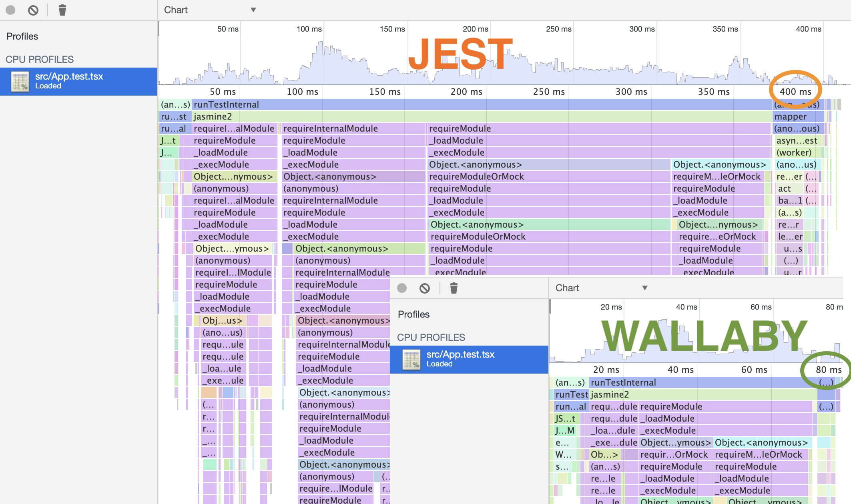The image size is (851, 504).
Task: Click the clear profiles icon in Jest panel
Action: tap(33, 10)
